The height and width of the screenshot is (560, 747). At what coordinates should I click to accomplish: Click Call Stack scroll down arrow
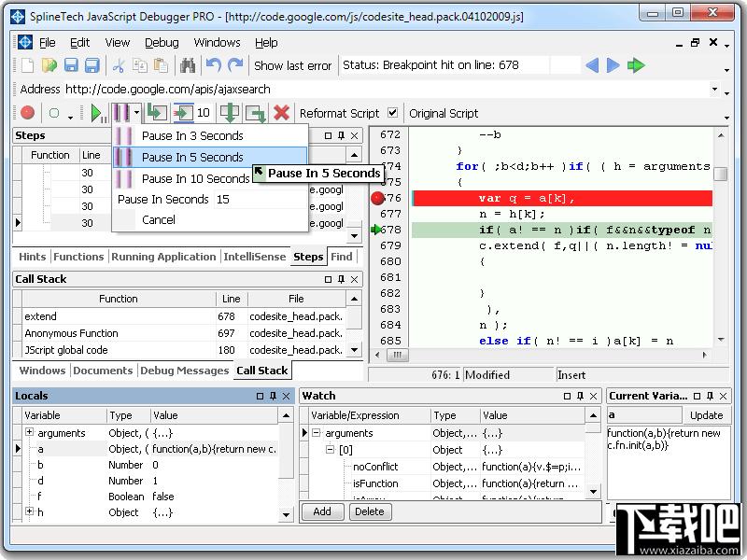[354, 350]
